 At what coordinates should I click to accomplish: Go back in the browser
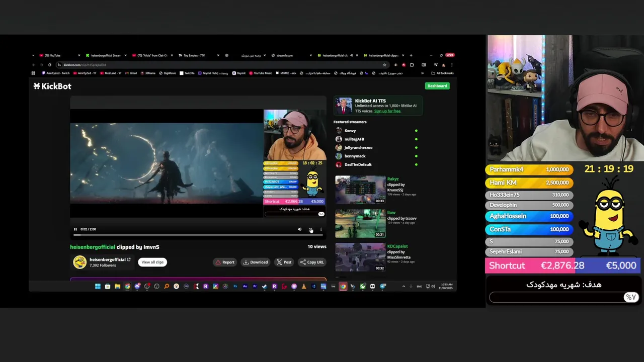click(34, 65)
